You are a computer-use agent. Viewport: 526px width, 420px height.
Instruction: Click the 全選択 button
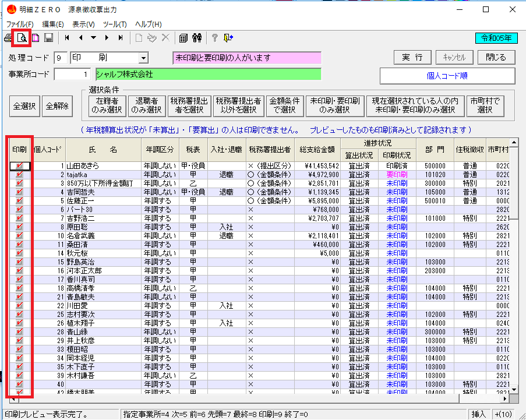pyautogui.click(x=24, y=107)
